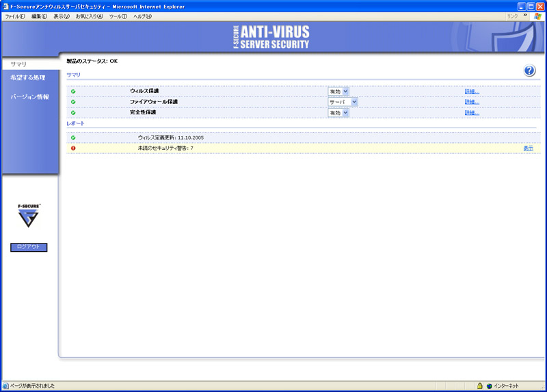Switch to the バージョン情報 tab
This screenshot has width=547, height=392.
(x=29, y=97)
